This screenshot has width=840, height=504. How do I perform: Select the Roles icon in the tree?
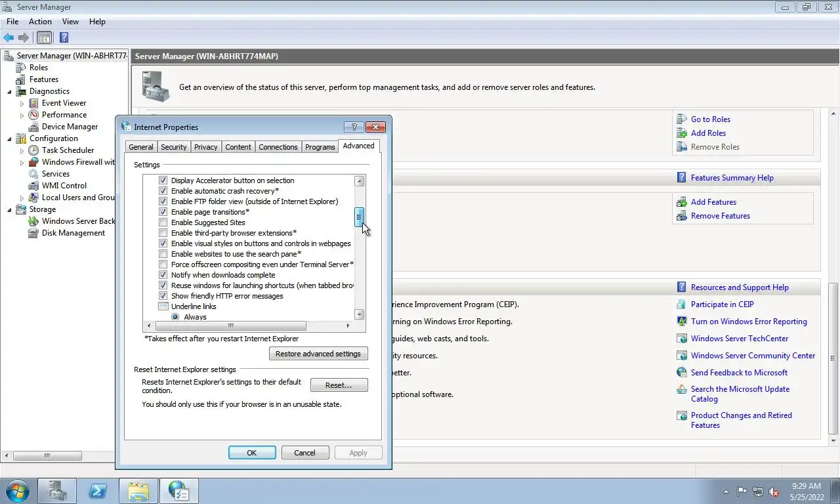click(x=22, y=68)
